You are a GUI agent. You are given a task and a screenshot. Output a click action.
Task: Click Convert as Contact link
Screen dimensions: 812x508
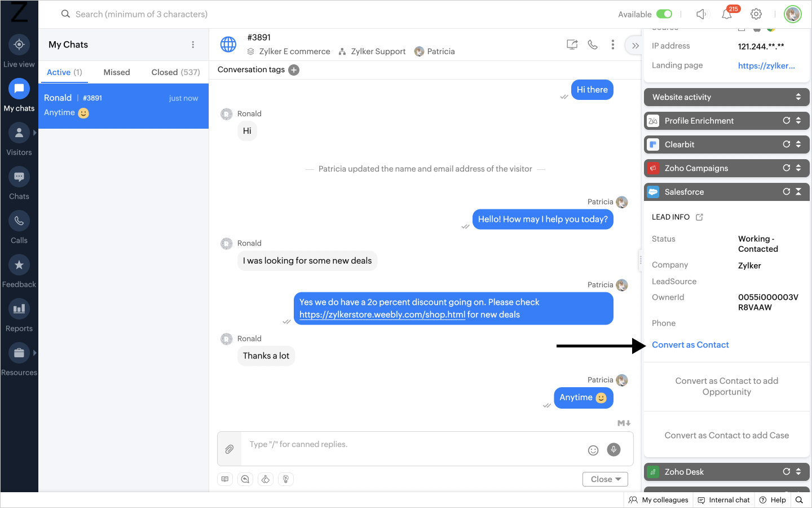coord(690,345)
